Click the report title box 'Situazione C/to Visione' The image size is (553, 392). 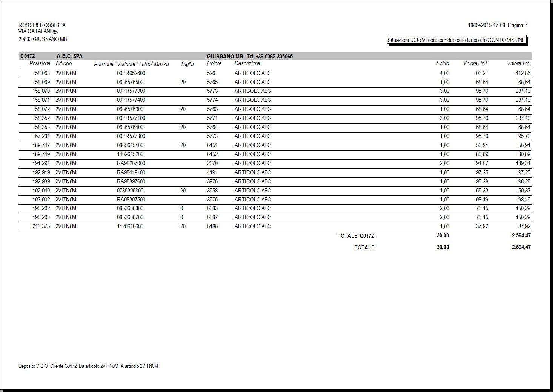[x=456, y=40]
